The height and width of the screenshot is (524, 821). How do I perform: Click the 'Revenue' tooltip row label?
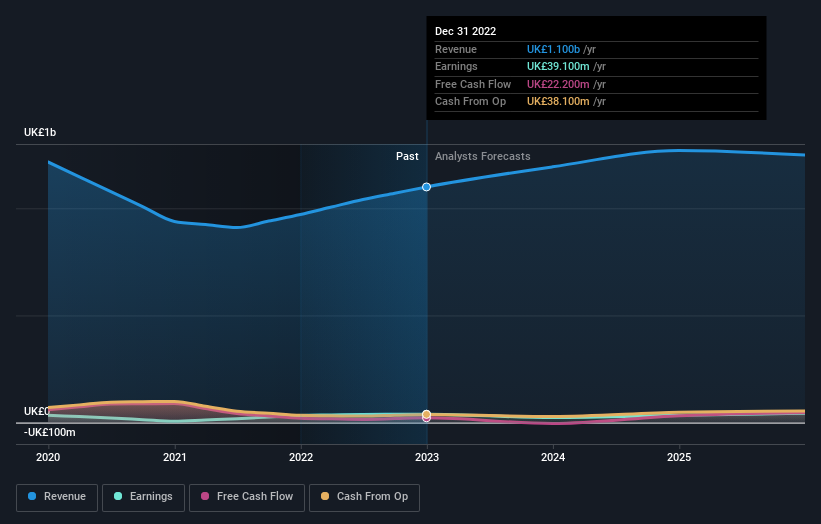coord(456,49)
